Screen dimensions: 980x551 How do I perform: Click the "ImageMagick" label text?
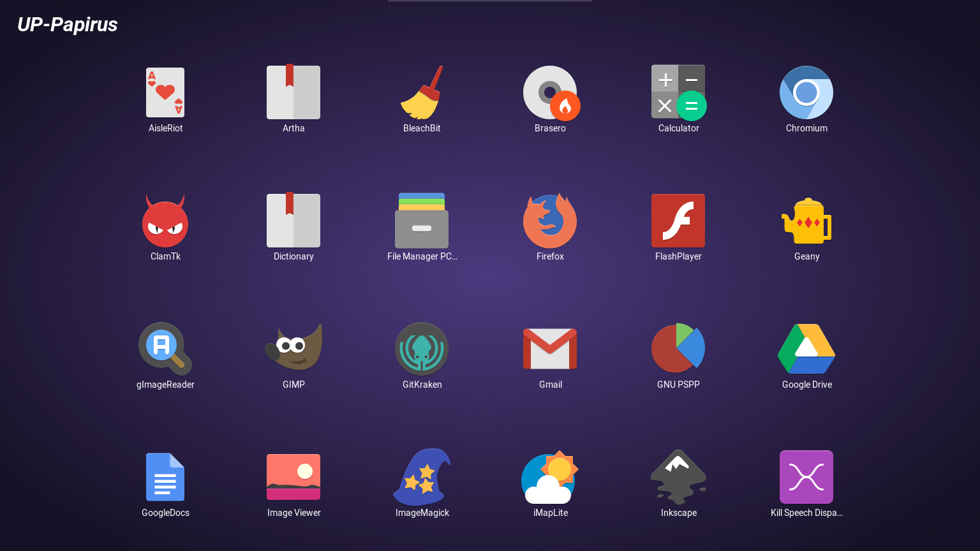[422, 513]
